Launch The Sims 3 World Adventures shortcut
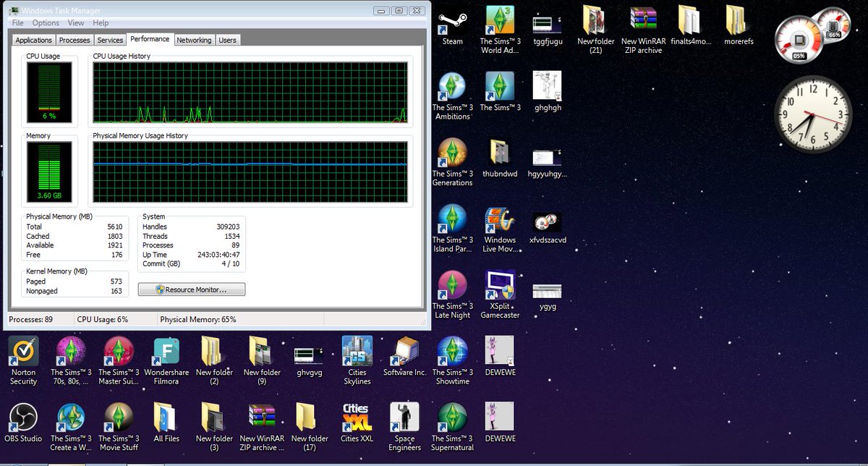 coord(501,30)
